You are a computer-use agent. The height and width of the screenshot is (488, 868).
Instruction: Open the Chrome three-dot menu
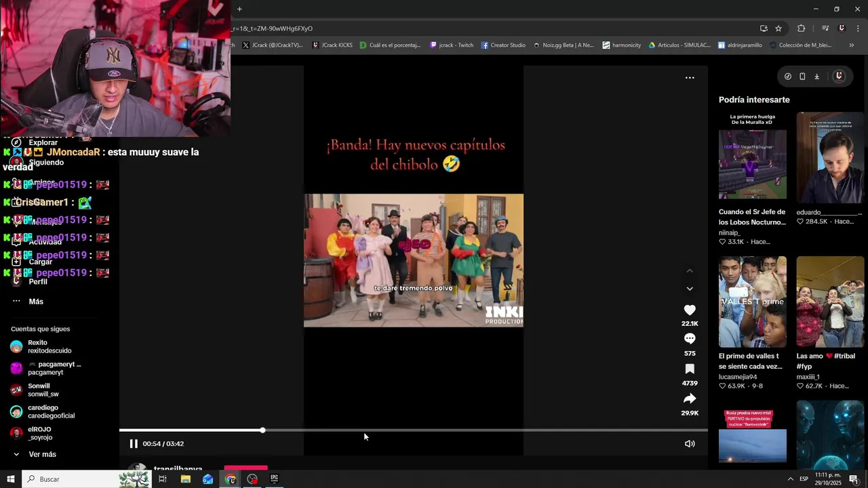[858, 28]
